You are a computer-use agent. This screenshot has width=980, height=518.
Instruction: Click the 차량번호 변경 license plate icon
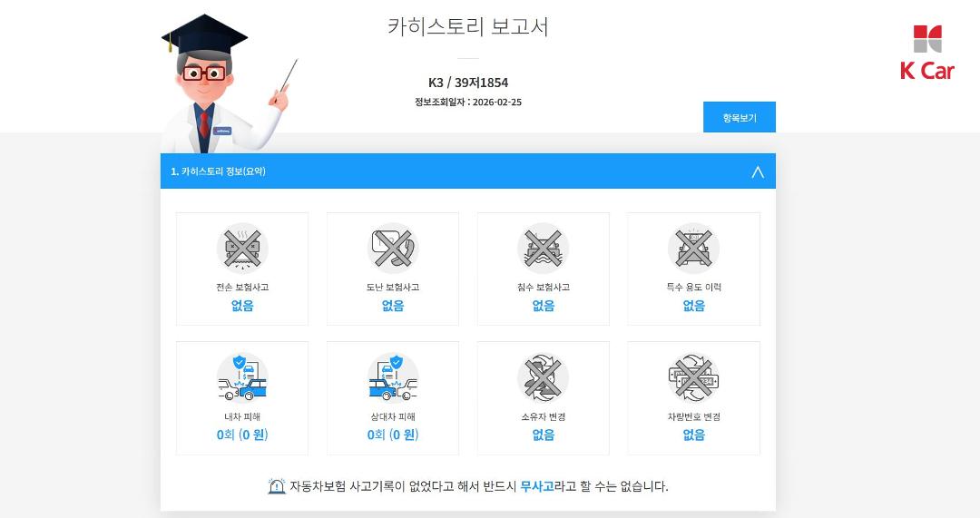coord(694,378)
